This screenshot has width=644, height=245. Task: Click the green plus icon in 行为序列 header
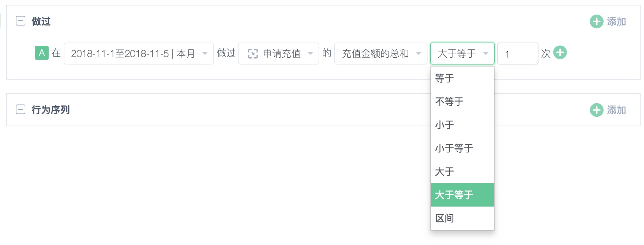coord(596,110)
